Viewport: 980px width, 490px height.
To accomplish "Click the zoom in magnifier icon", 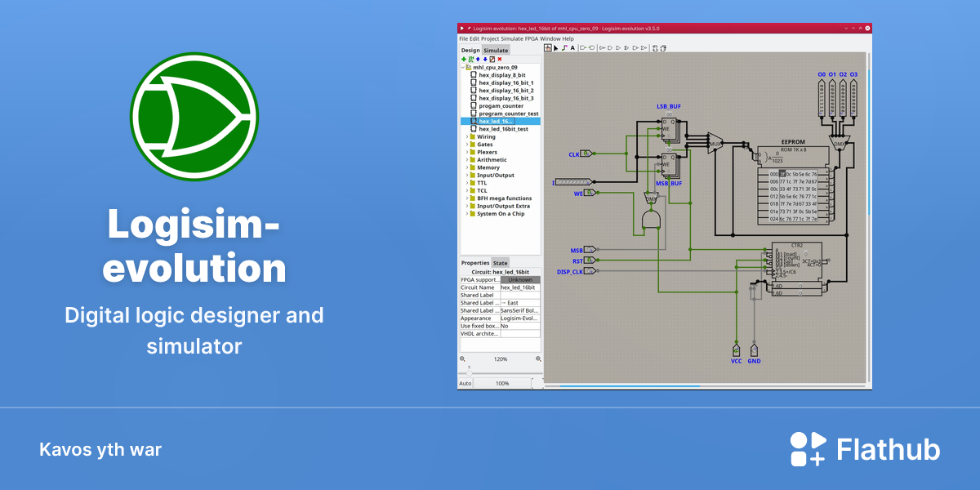I will pyautogui.click(x=538, y=359).
